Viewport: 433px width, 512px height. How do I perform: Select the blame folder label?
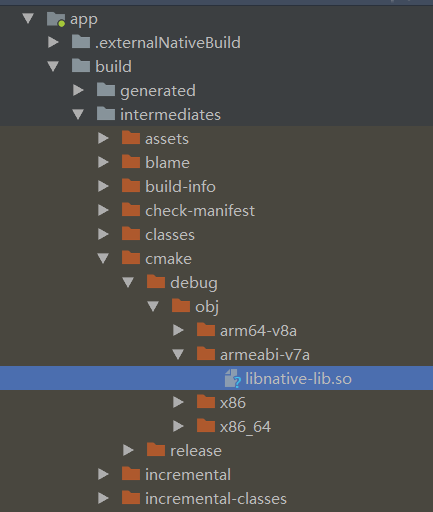pos(167,163)
